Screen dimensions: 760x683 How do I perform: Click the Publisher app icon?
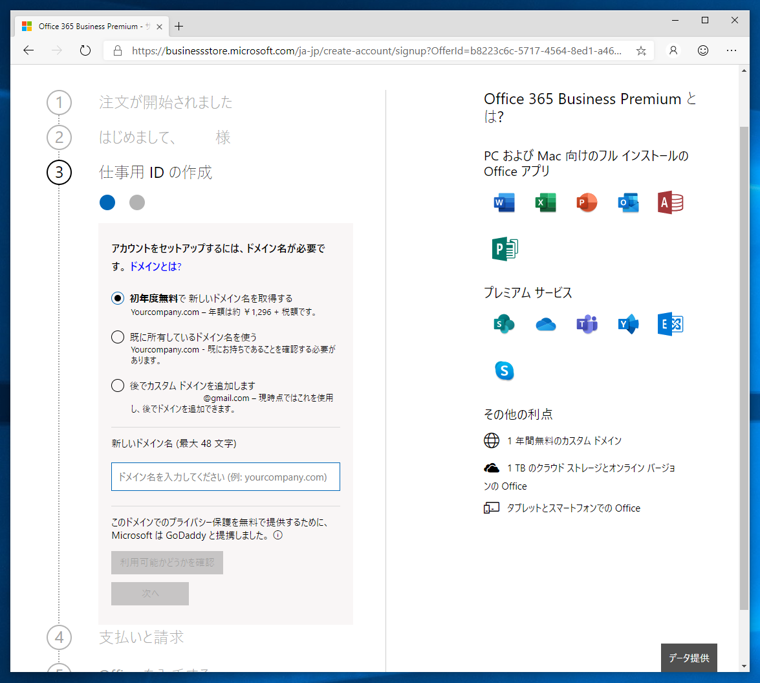tap(505, 249)
